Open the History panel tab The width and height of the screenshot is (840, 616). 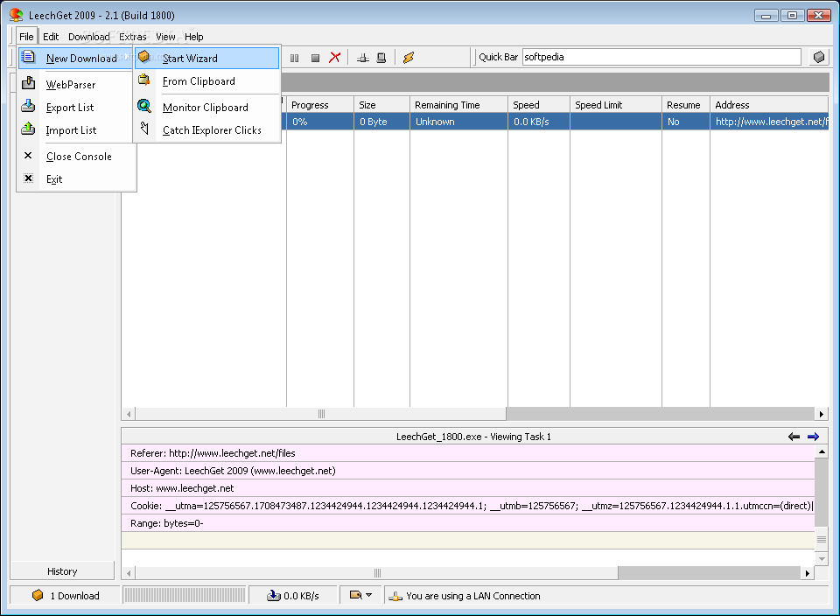tap(62, 571)
